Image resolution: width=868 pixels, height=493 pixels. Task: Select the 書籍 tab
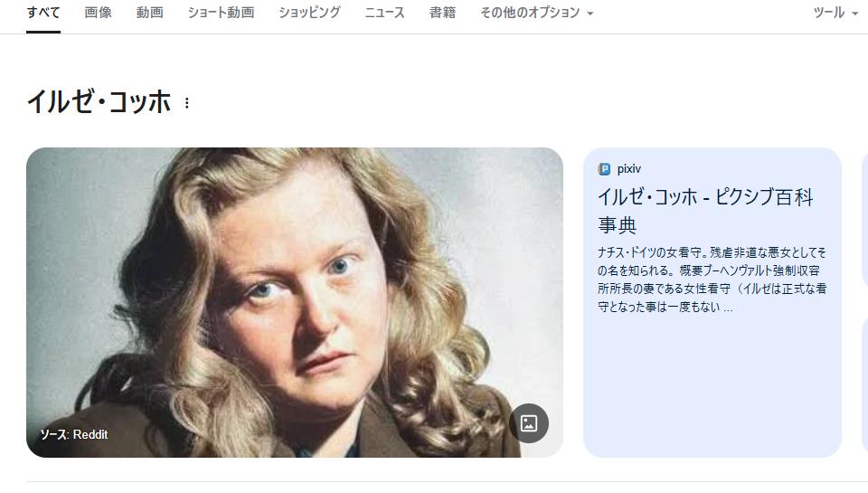tap(442, 12)
